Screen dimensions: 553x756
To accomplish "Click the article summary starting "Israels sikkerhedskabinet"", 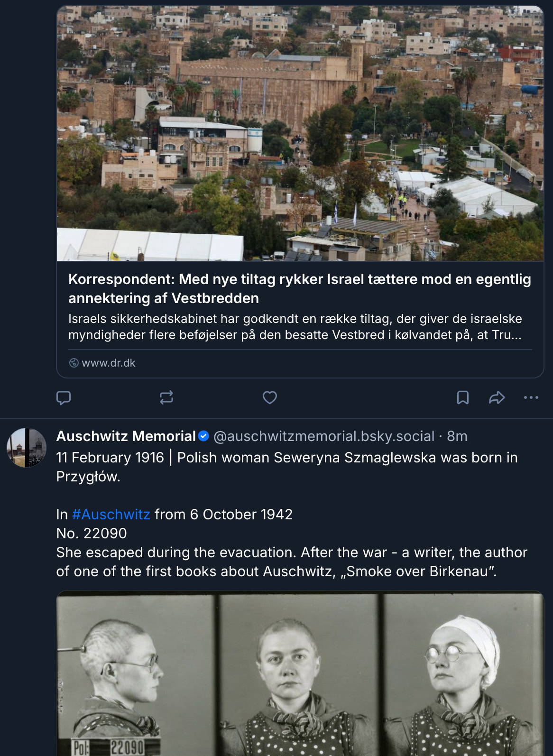I will point(295,327).
